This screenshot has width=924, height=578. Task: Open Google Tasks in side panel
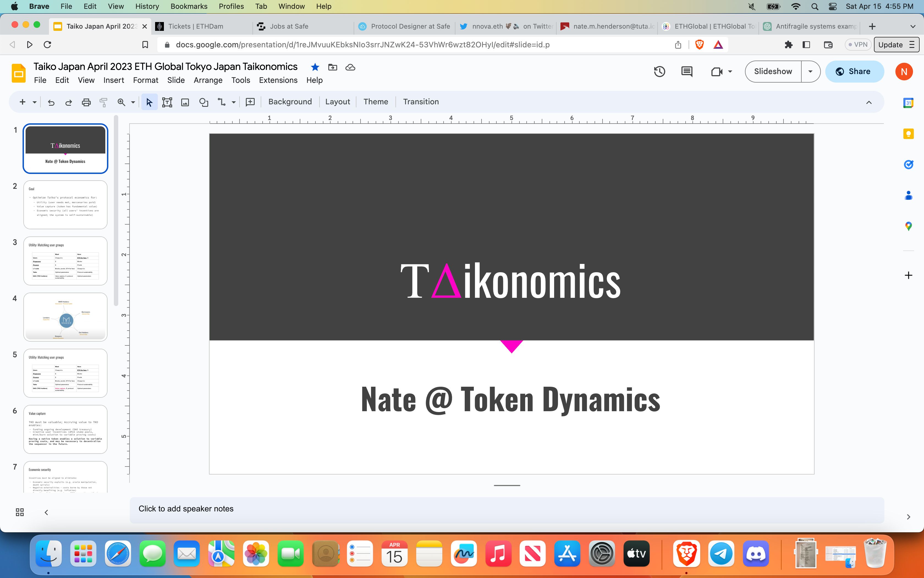coord(908,164)
